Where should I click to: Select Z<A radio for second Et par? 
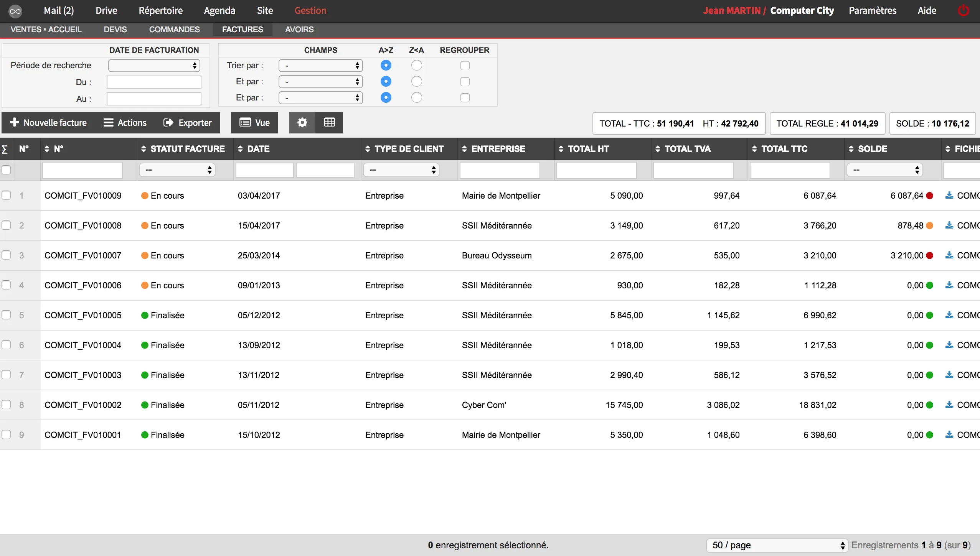[416, 98]
